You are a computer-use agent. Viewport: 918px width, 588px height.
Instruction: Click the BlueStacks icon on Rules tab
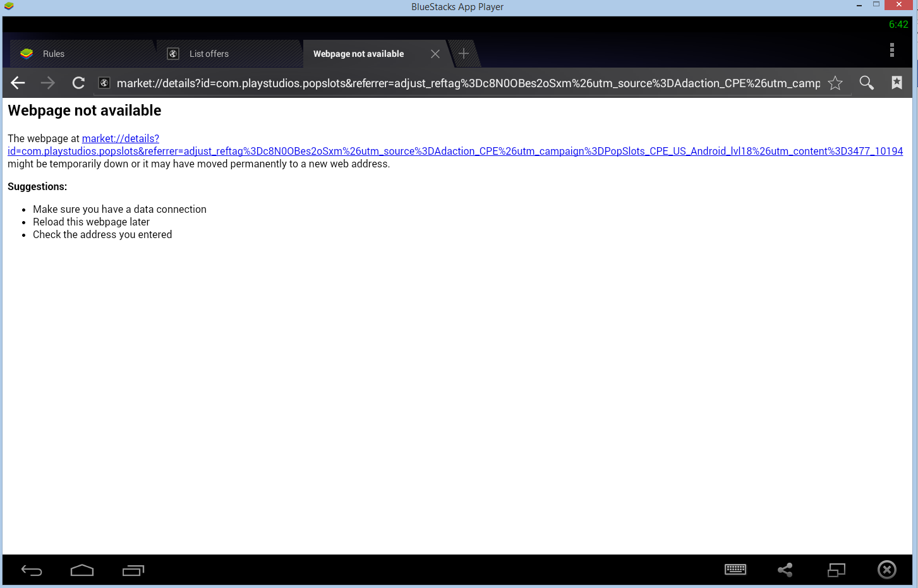coord(27,54)
